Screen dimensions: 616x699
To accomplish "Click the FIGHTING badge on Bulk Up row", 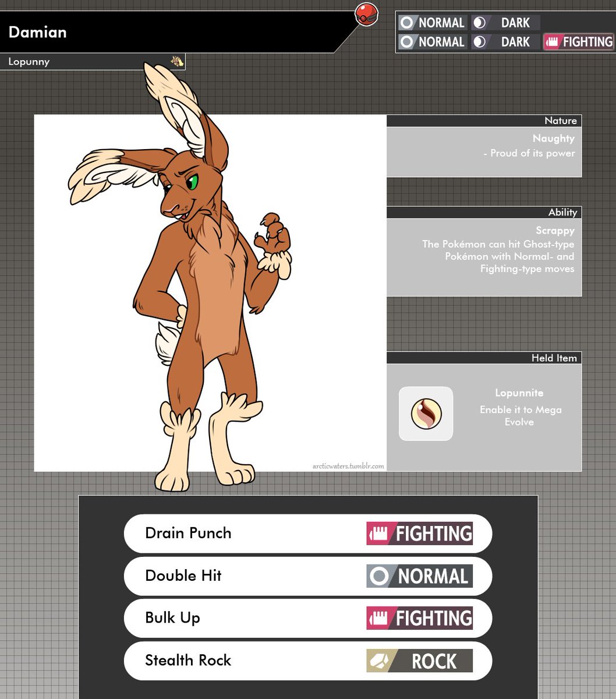I will 419,618.
